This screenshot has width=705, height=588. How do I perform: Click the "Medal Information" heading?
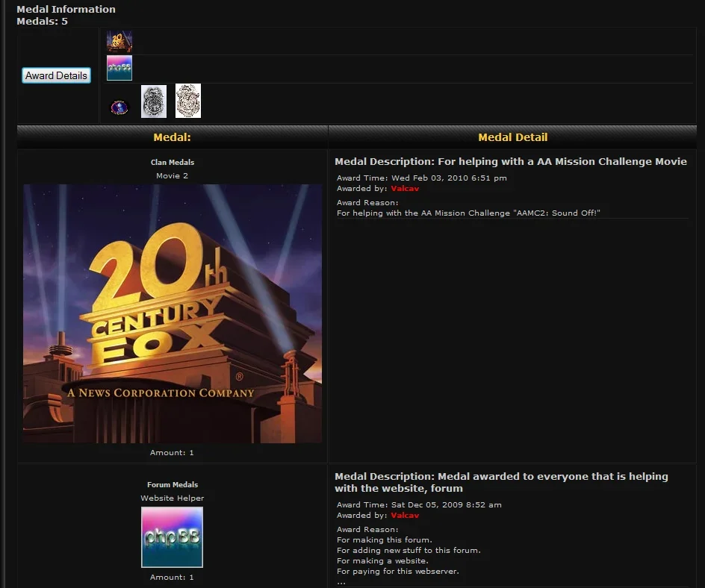coord(66,9)
